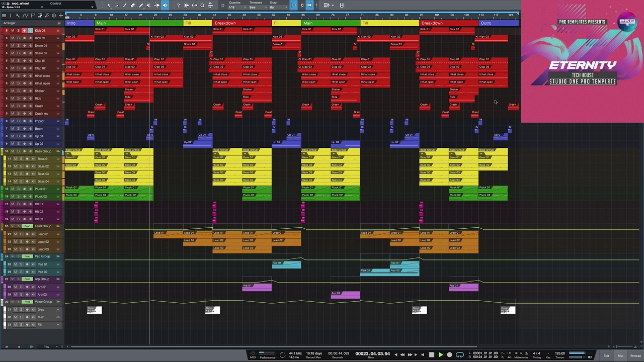The width and height of the screenshot is (644, 362).
Task: Click Return to Zero in transport
Action: click(423, 354)
